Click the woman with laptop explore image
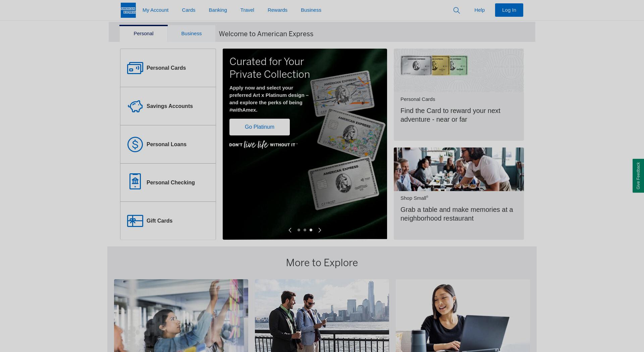 point(463,315)
